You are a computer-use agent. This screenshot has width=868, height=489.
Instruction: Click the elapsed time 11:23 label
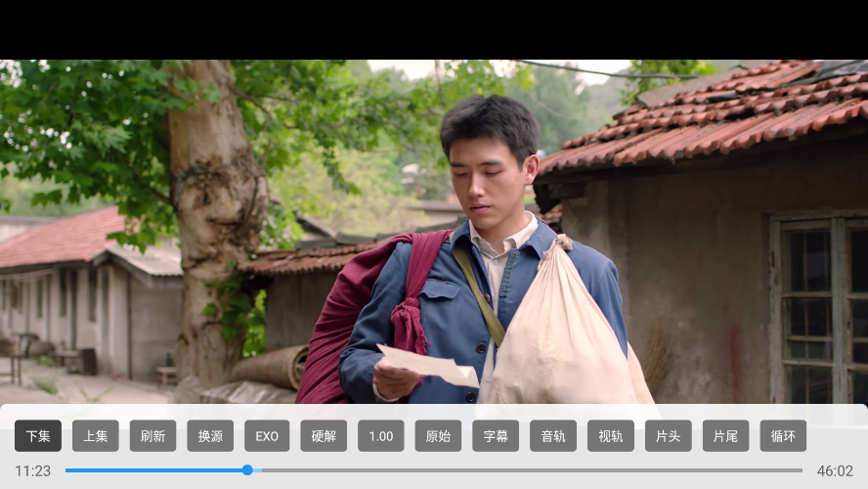pos(32,470)
